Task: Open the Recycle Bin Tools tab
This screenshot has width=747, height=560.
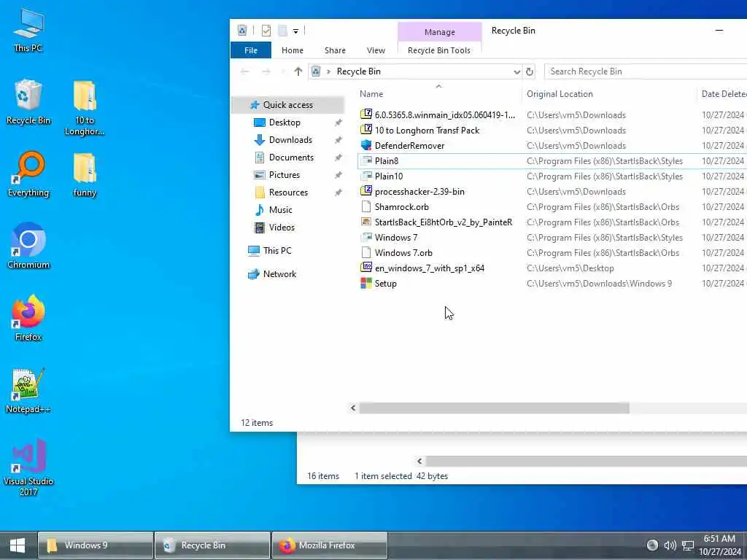Action: (x=438, y=50)
